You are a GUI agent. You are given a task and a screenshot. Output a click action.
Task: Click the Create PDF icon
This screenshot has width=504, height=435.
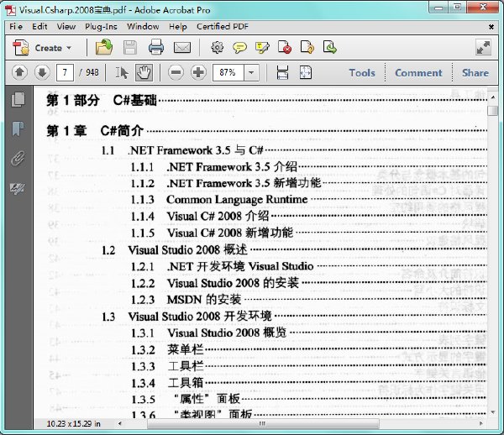(x=20, y=48)
